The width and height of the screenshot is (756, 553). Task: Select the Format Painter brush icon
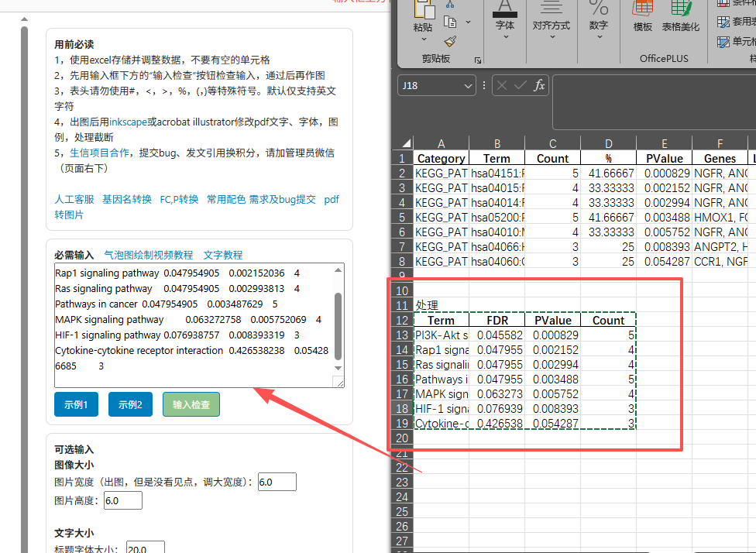tap(450, 41)
